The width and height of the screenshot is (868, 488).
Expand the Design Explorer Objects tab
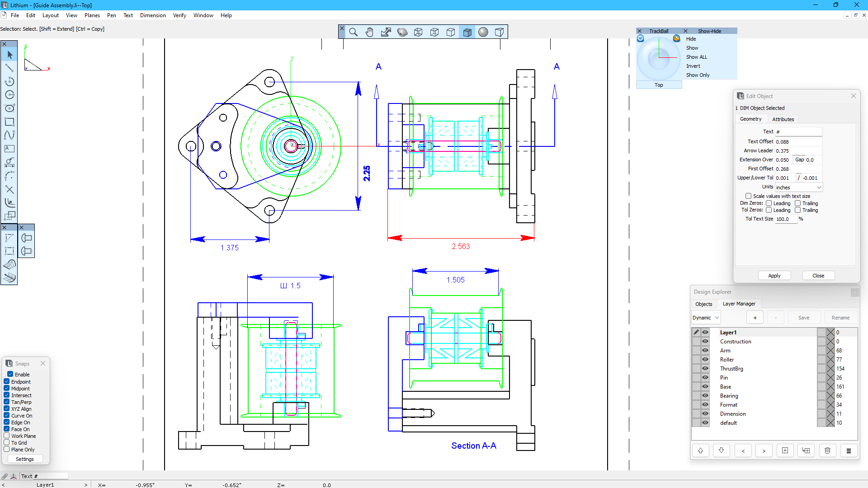click(x=703, y=304)
